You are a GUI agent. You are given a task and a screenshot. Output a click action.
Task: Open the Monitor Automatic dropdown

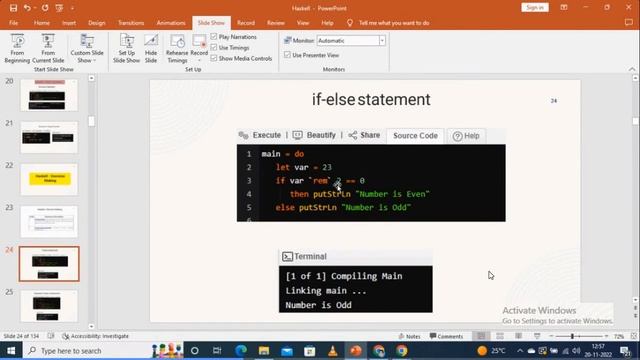pyautogui.click(x=382, y=40)
